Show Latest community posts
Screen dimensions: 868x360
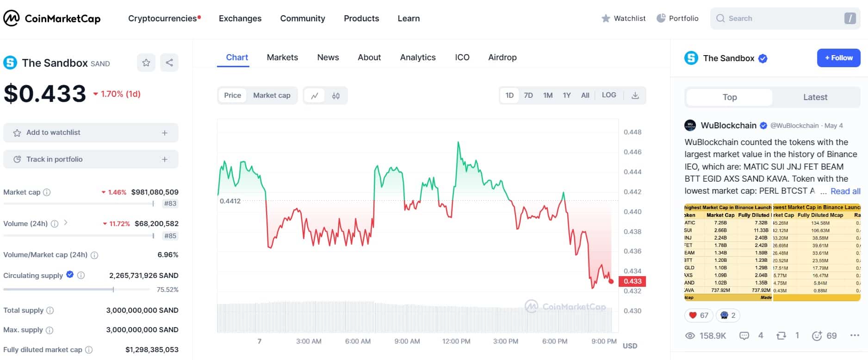coord(815,97)
